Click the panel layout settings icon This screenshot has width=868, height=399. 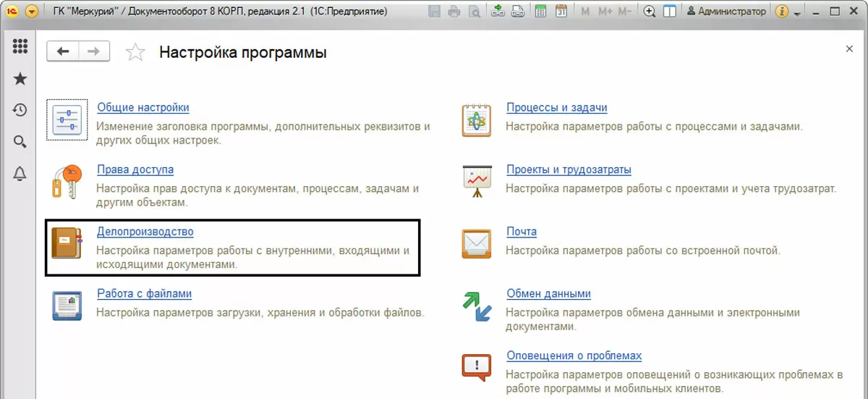pos(670,12)
